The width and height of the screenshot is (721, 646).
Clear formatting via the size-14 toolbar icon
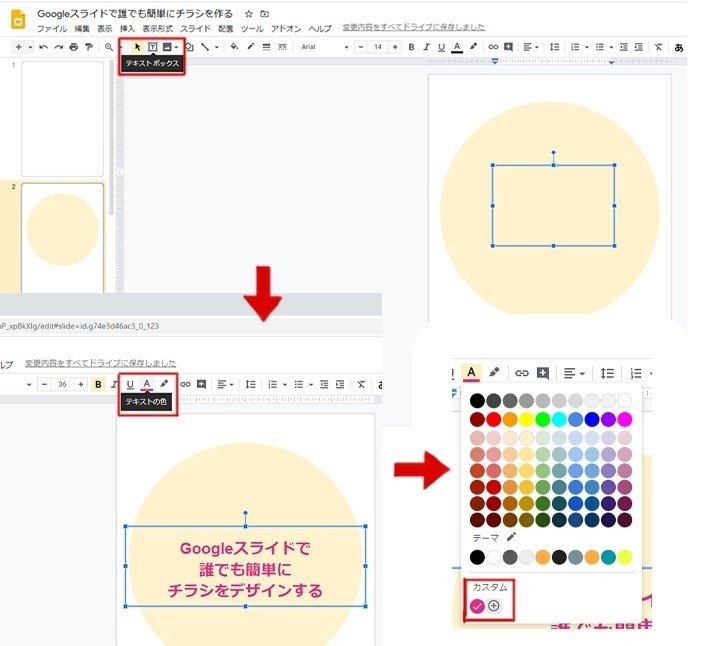[658, 47]
